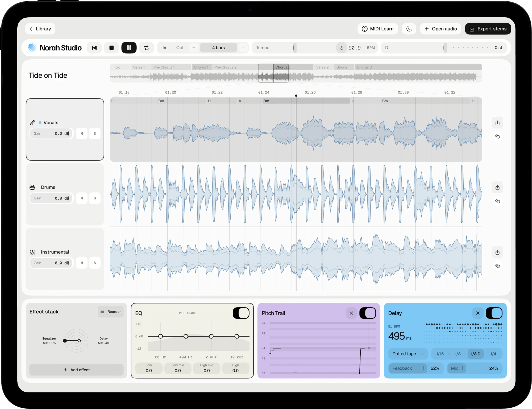
Task: Open MIDI Learn
Action: (378, 29)
